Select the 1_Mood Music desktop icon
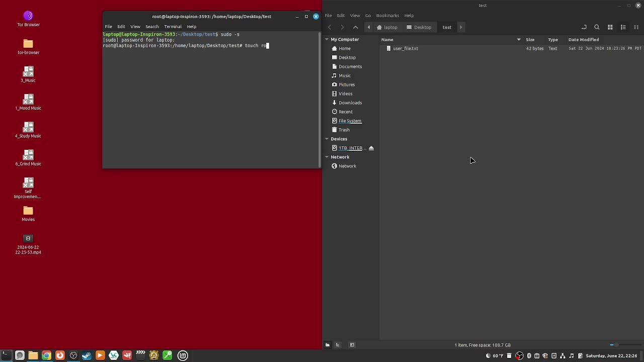Image resolution: width=644 pixels, height=362 pixels. click(x=28, y=102)
